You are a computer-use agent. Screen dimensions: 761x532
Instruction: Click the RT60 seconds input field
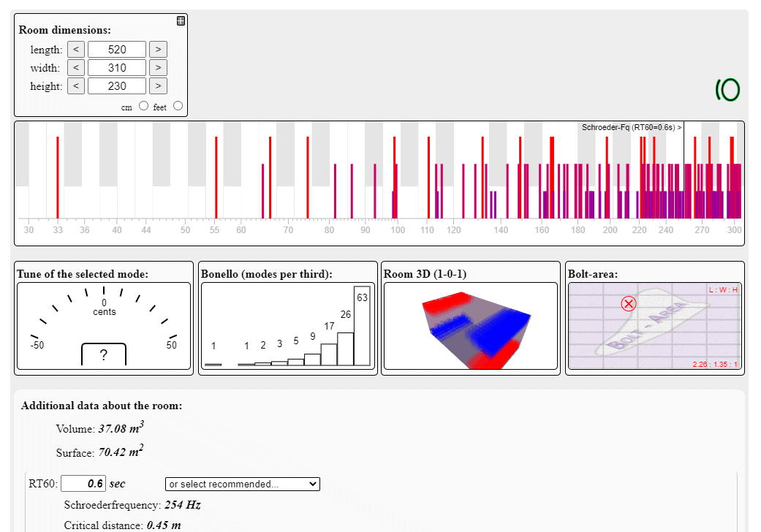point(83,484)
